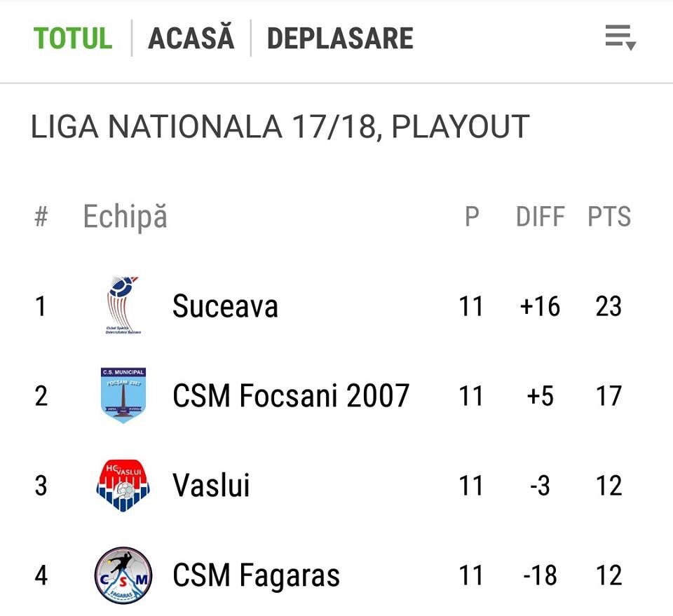The height and width of the screenshot is (616, 673).
Task: Sort by the P column header
Action: (x=472, y=217)
